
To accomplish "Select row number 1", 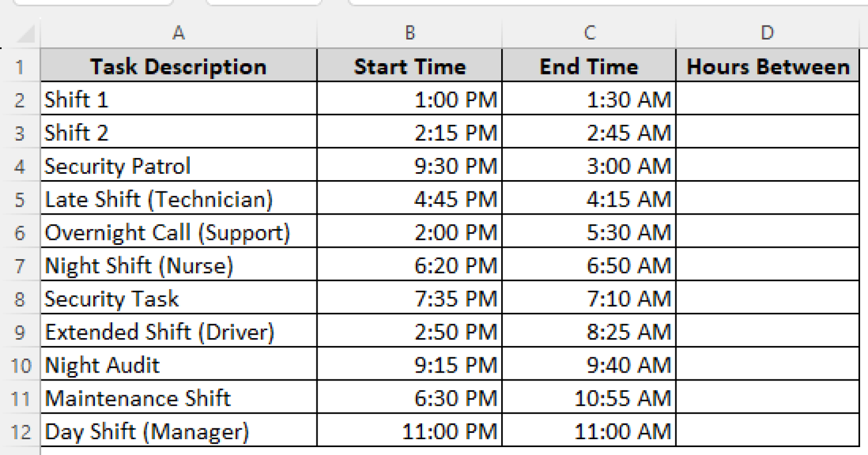I will 21,66.
